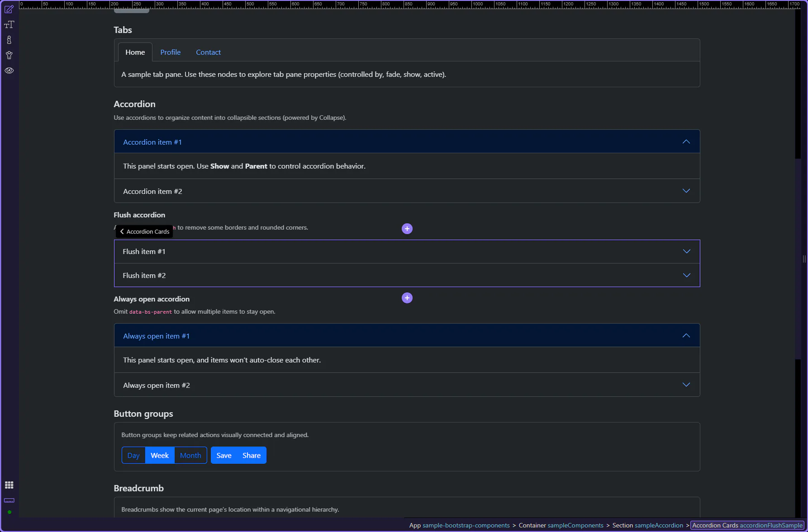The width and height of the screenshot is (808, 532).
Task: Click plus button above flush accordion
Action: coord(407,229)
